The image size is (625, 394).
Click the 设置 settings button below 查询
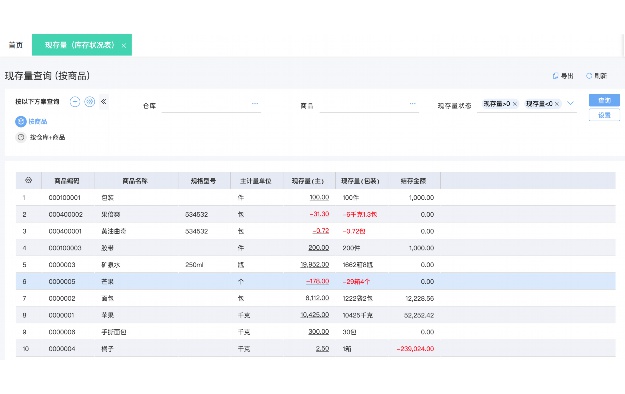[x=604, y=115]
